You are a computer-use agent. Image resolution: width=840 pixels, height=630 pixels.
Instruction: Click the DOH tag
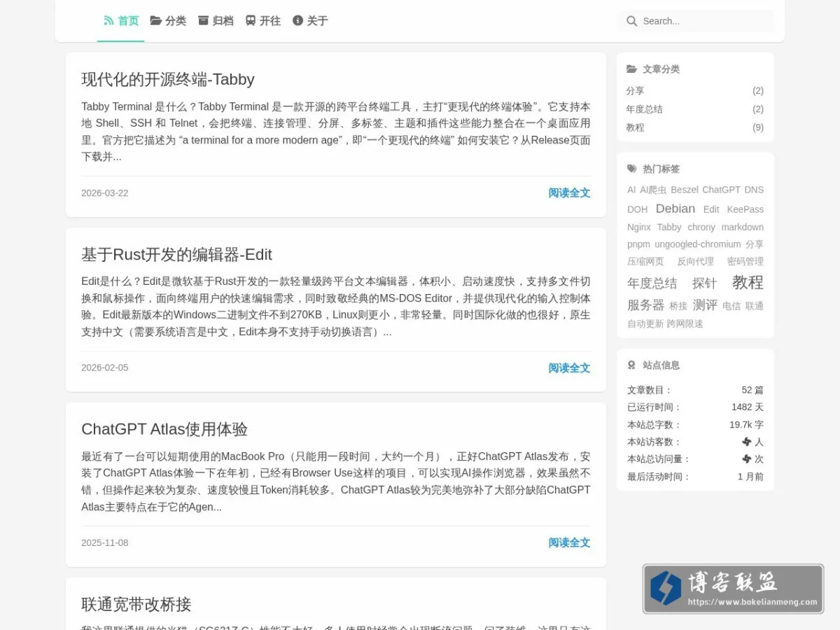coord(638,209)
